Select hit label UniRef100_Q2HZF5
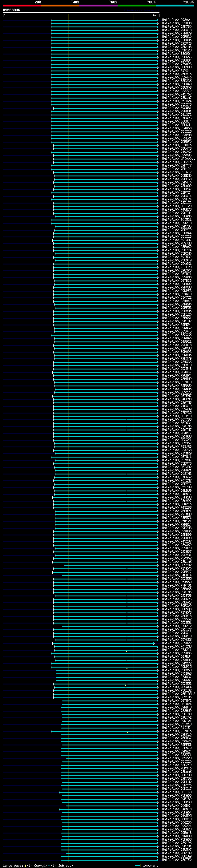 (177, 162)
